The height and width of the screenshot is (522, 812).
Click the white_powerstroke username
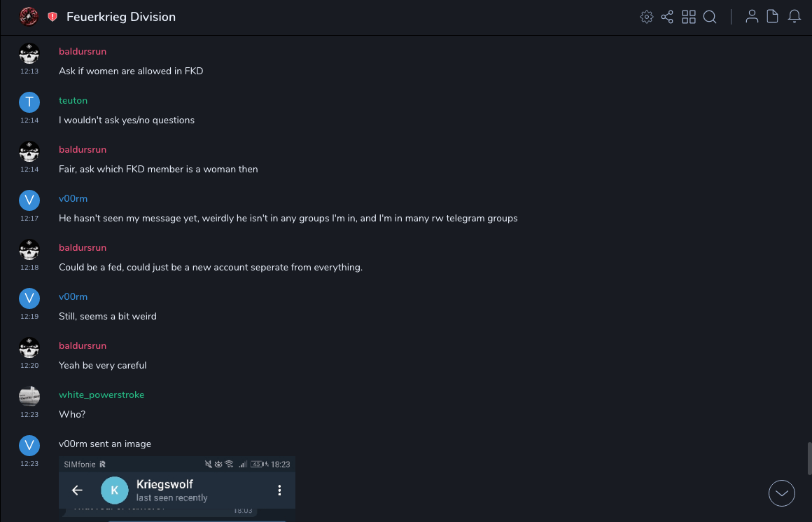pyautogui.click(x=101, y=395)
